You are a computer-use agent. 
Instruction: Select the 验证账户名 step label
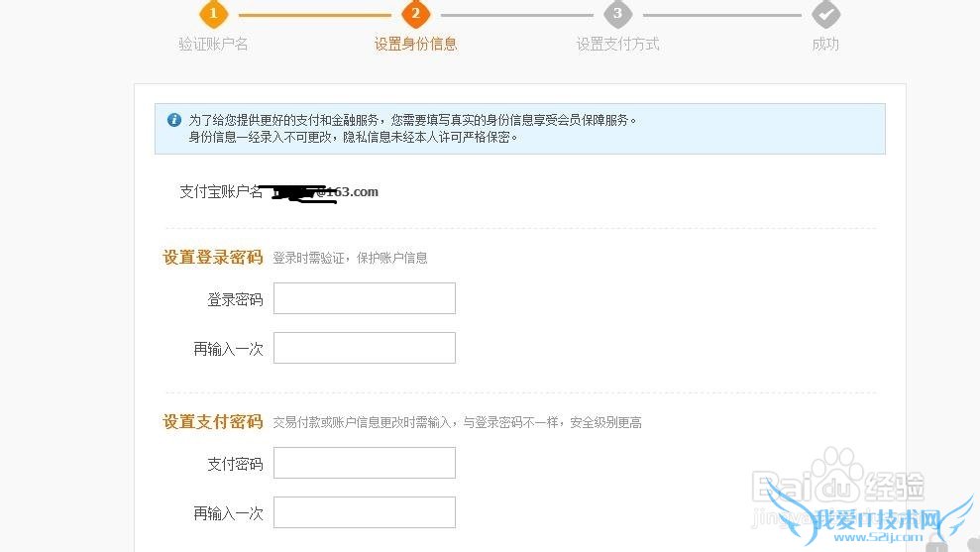[x=213, y=44]
